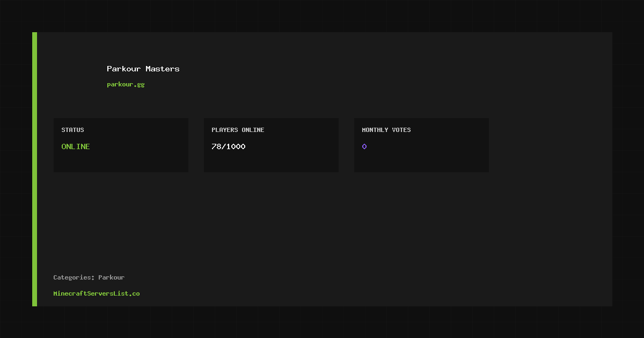Open the parkour.gg server address
This screenshot has height=338, width=644.
(x=126, y=84)
